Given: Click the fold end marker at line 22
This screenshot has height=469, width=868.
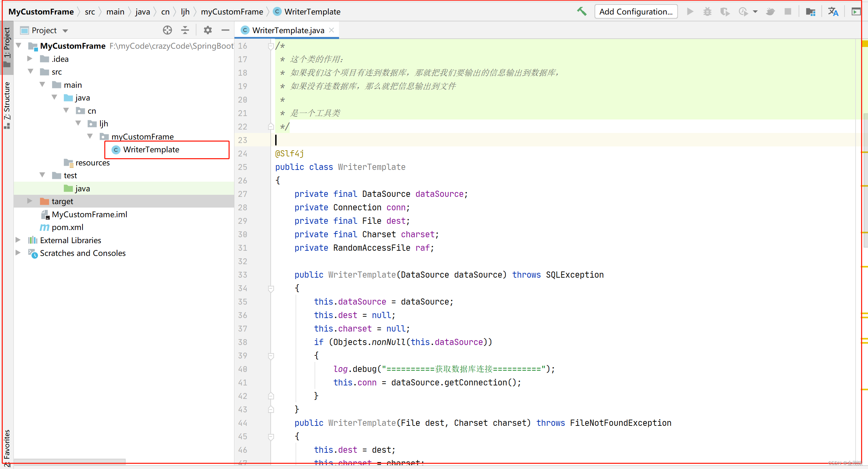Looking at the screenshot, I should point(271,127).
